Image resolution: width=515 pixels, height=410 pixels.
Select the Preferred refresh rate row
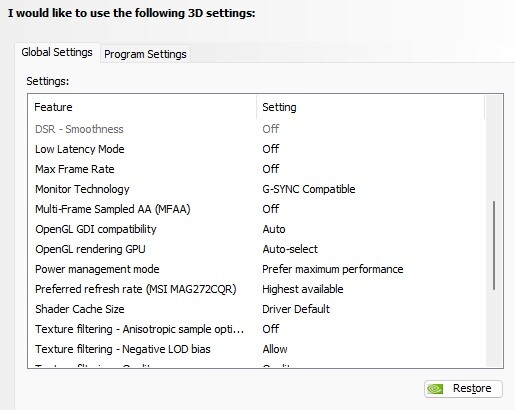pos(257,289)
